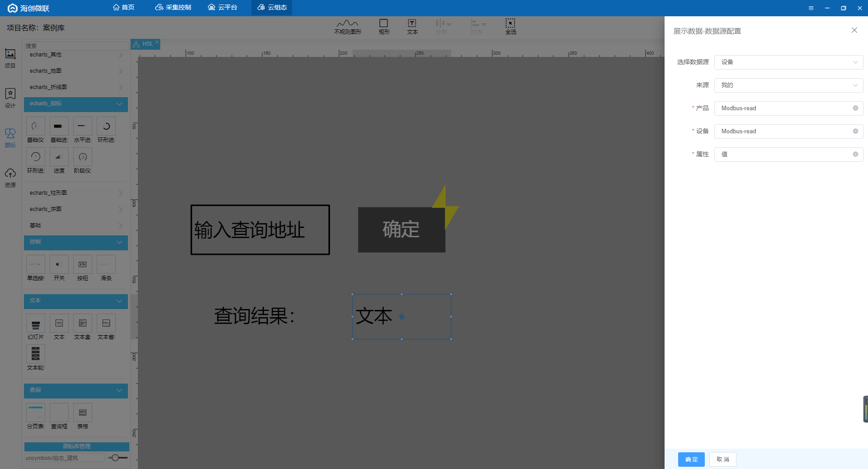Open the 来源 dropdown

coord(788,85)
